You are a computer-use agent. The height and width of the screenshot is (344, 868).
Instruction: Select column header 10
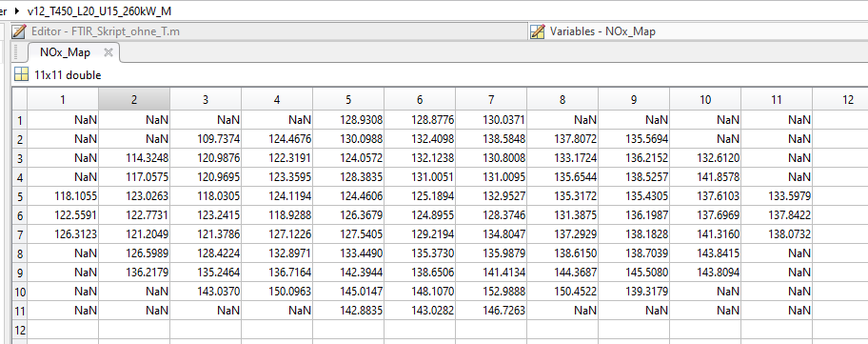click(x=705, y=100)
